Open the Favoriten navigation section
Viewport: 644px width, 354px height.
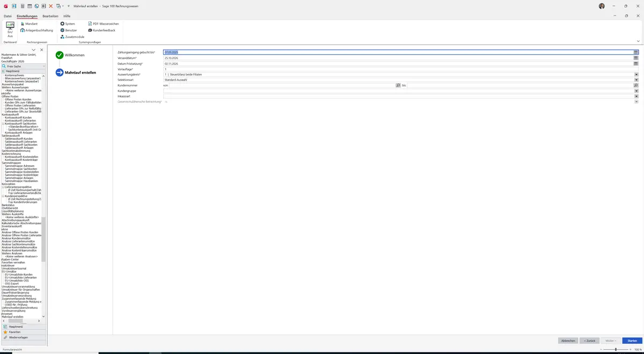click(23, 332)
